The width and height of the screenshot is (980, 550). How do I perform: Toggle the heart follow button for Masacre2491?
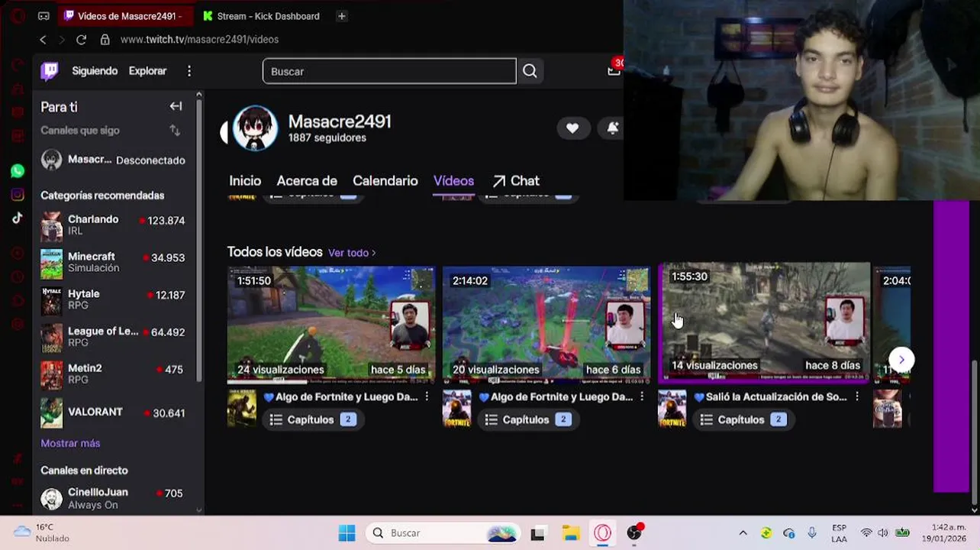coord(572,128)
